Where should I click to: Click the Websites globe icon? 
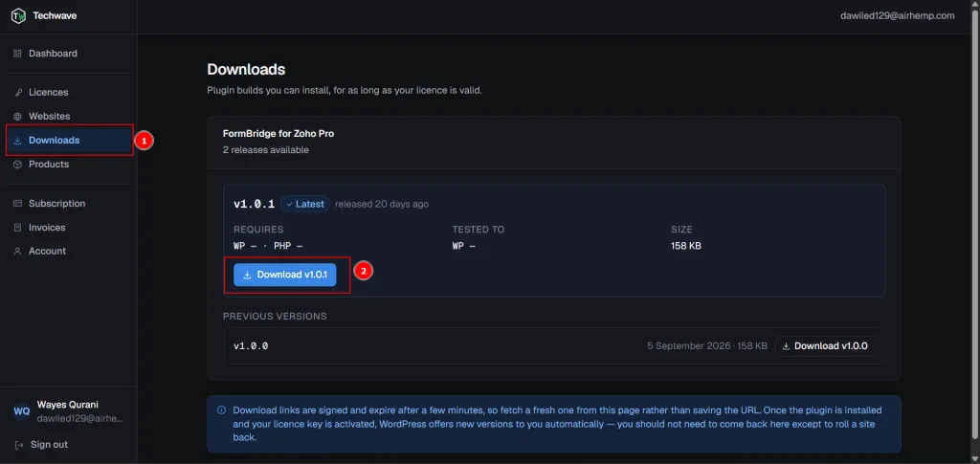pos(17,116)
